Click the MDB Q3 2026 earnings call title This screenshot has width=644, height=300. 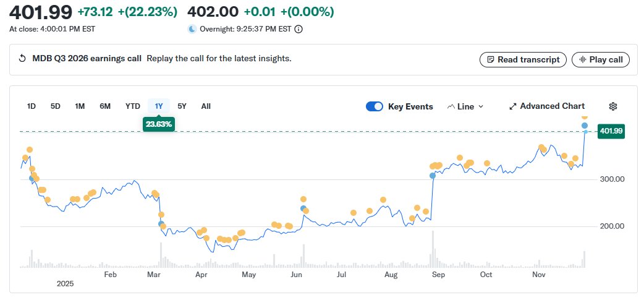tap(87, 59)
